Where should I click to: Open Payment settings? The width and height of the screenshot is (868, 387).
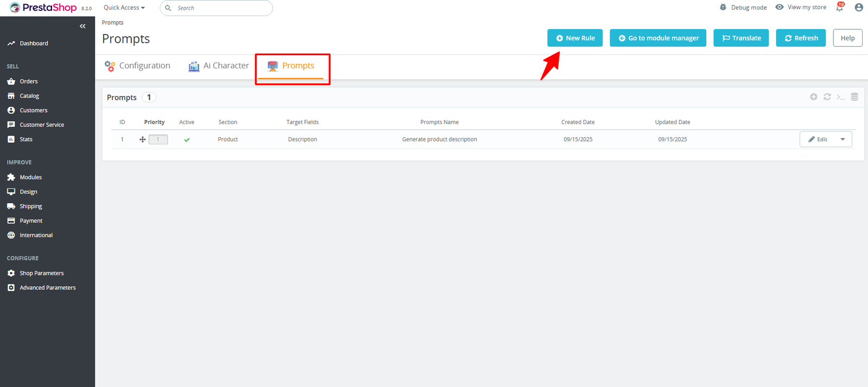[x=31, y=221]
